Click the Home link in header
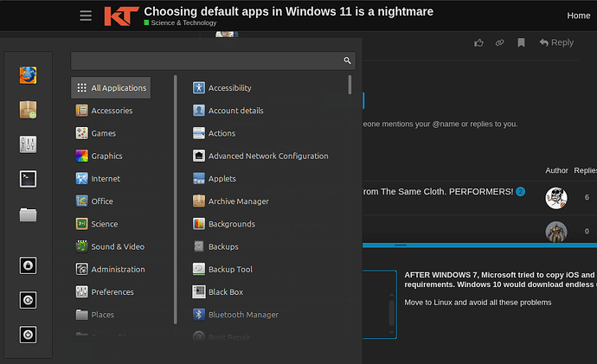Screen dimensions: 597x364 tap(578, 16)
